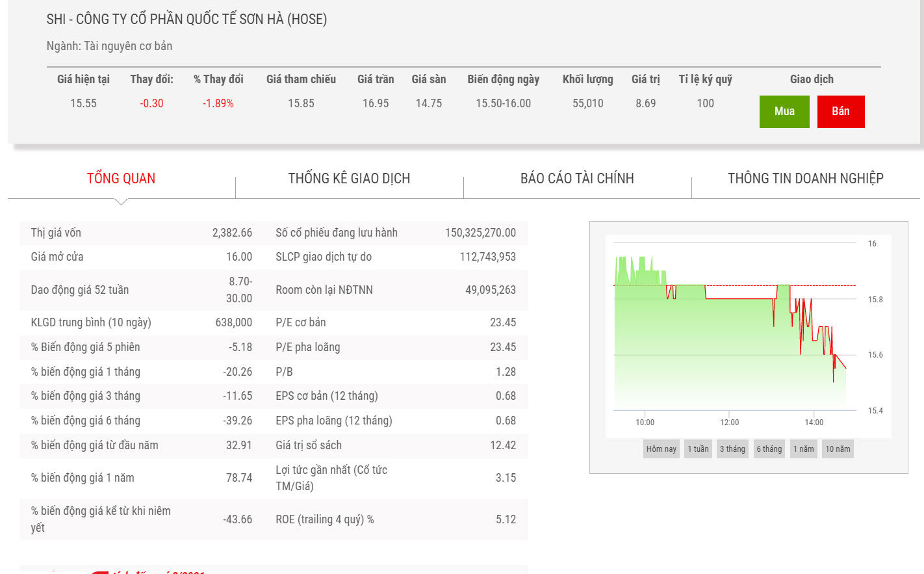
Task: Go to the Báo cáo tài chính tab
Action: click(577, 179)
